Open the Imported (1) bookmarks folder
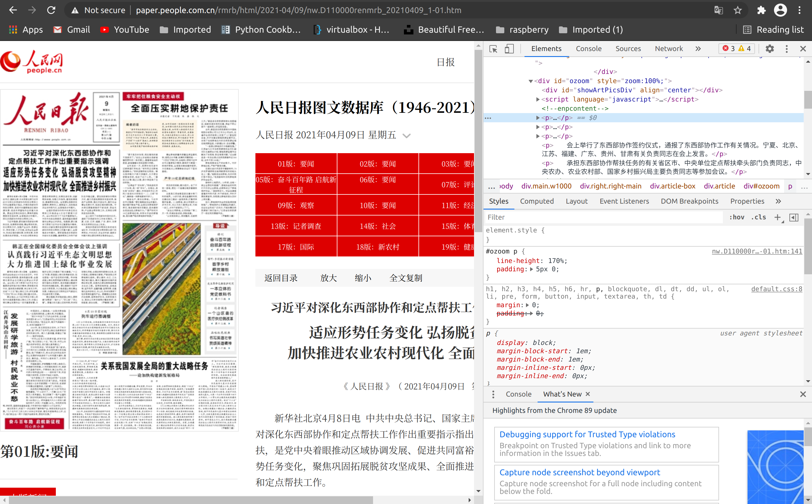This screenshot has height=504, width=812. coord(590,30)
